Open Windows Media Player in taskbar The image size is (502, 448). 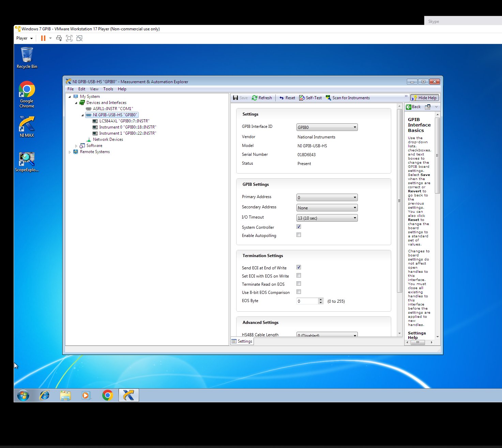point(86,395)
